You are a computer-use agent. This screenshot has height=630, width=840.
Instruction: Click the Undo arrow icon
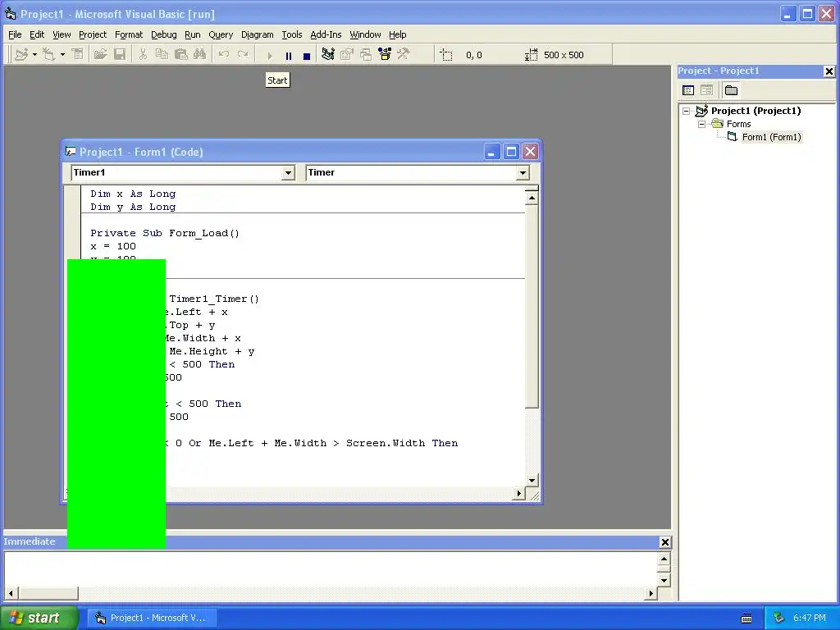coord(224,55)
